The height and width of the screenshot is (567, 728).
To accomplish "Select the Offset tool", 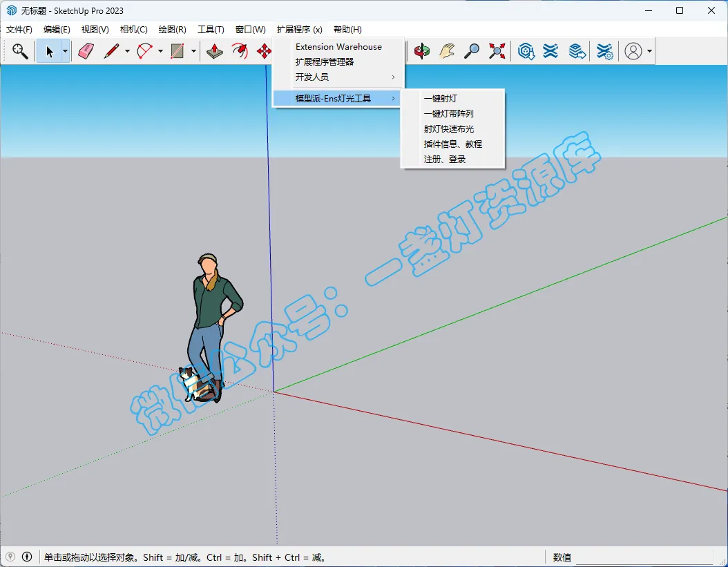I will point(240,51).
